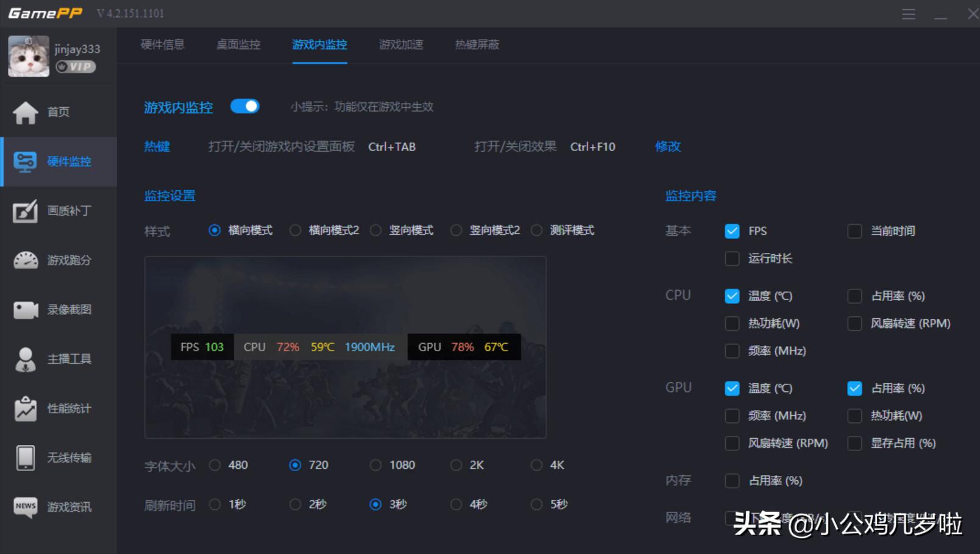Enable GPU 风扇转速 (RPM) display
The image size is (980, 554).
point(731,443)
